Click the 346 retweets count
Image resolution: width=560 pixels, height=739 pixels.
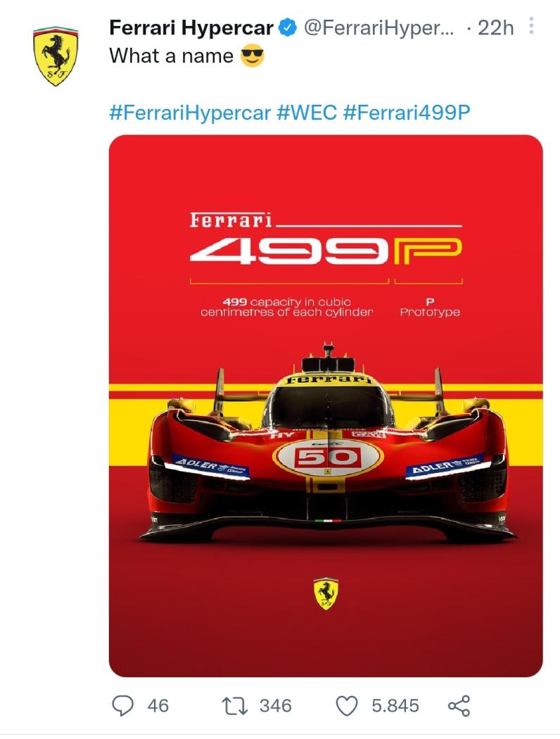[x=276, y=705]
